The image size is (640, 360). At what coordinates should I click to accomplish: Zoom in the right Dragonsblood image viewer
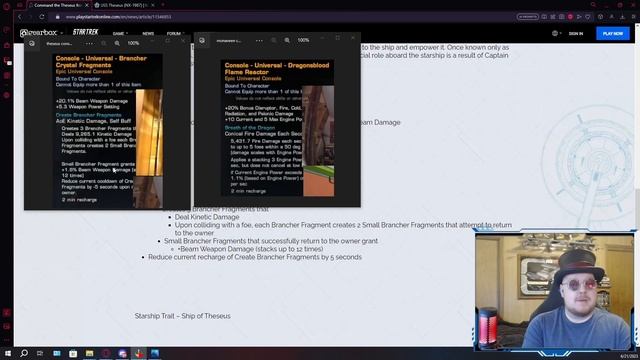coord(287,40)
